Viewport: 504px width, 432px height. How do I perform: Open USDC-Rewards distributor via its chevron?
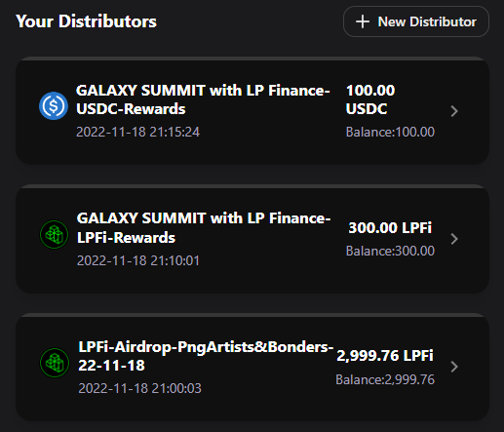pos(454,111)
